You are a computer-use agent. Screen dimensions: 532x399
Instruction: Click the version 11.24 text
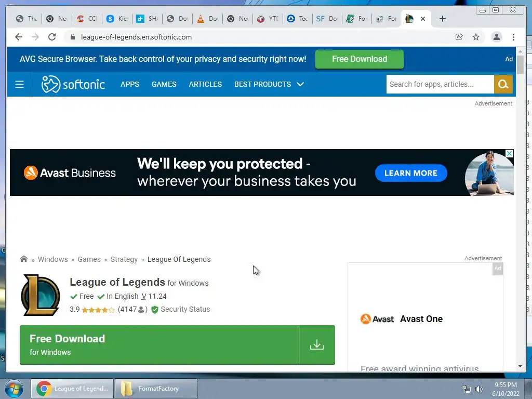[x=154, y=296]
